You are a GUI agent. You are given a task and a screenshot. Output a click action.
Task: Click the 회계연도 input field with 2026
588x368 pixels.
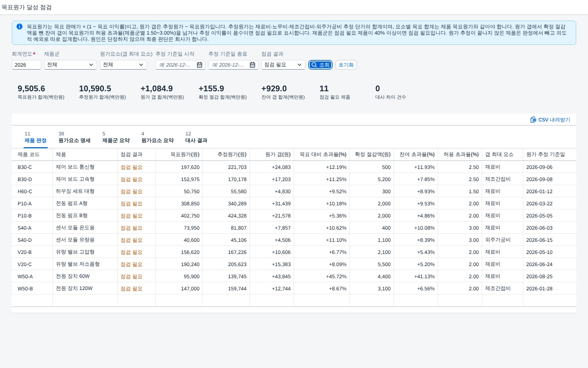click(26, 65)
